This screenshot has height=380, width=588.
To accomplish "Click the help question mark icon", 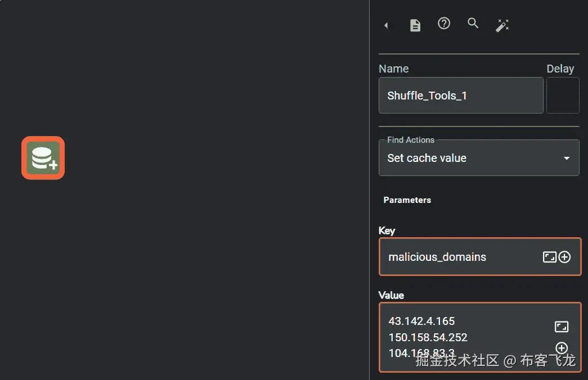I will tap(444, 24).
